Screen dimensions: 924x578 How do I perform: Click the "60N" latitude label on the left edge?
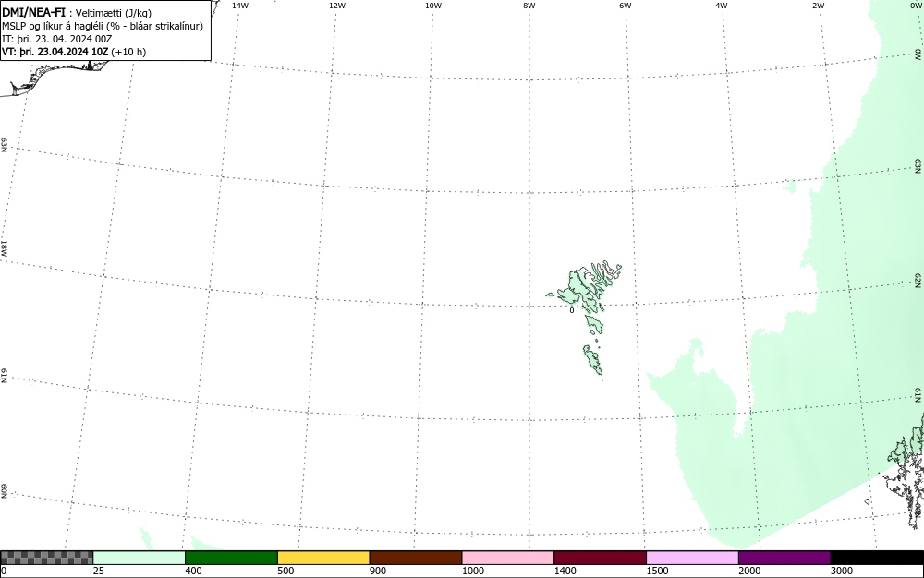click(x=4, y=492)
